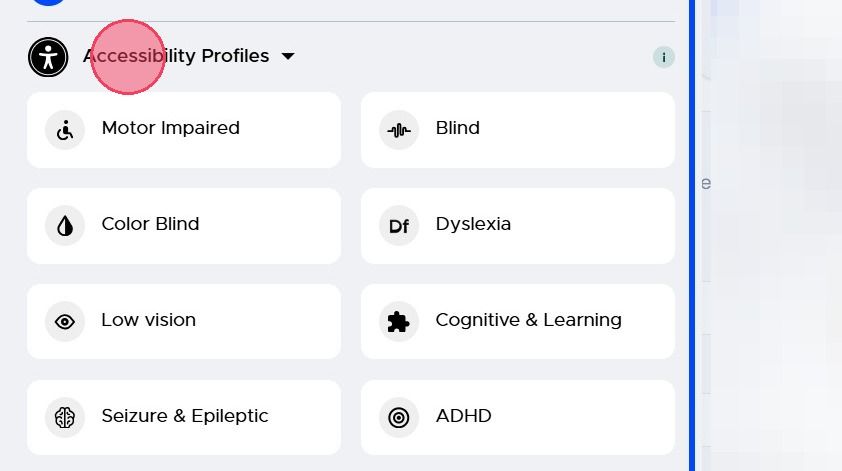Select the Cognitive & Learning label
Image resolution: width=842 pixels, height=471 pixels.
click(x=528, y=320)
